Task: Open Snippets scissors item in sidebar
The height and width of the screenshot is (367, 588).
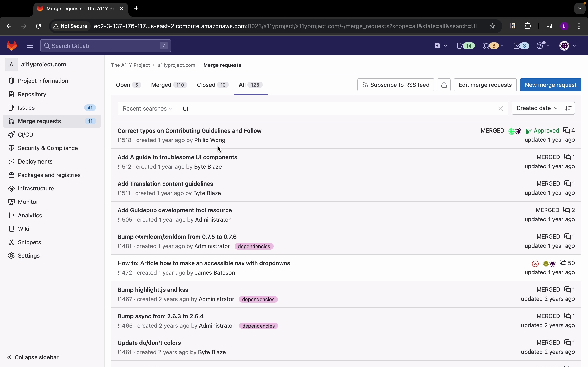Action: pos(29,242)
